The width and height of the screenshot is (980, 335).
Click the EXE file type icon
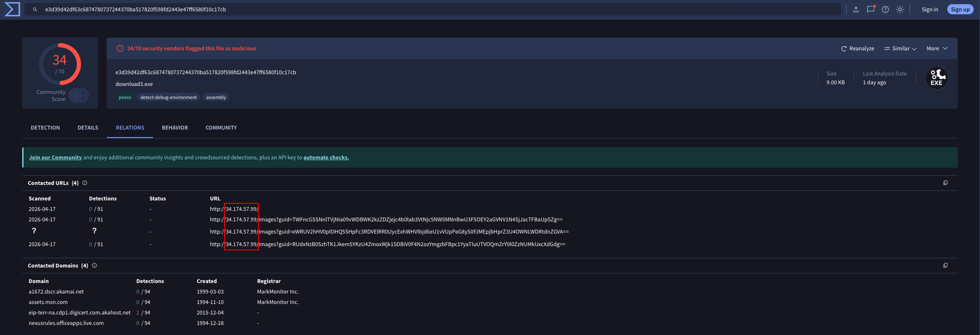pos(936,78)
